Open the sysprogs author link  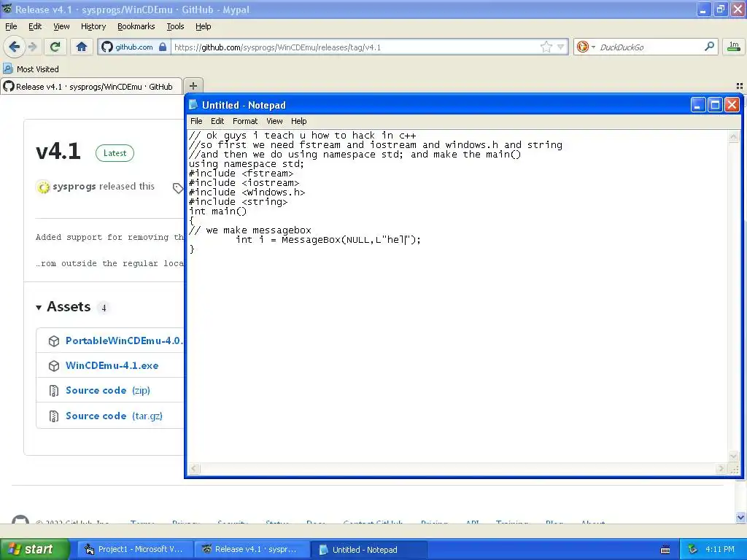coord(74,186)
